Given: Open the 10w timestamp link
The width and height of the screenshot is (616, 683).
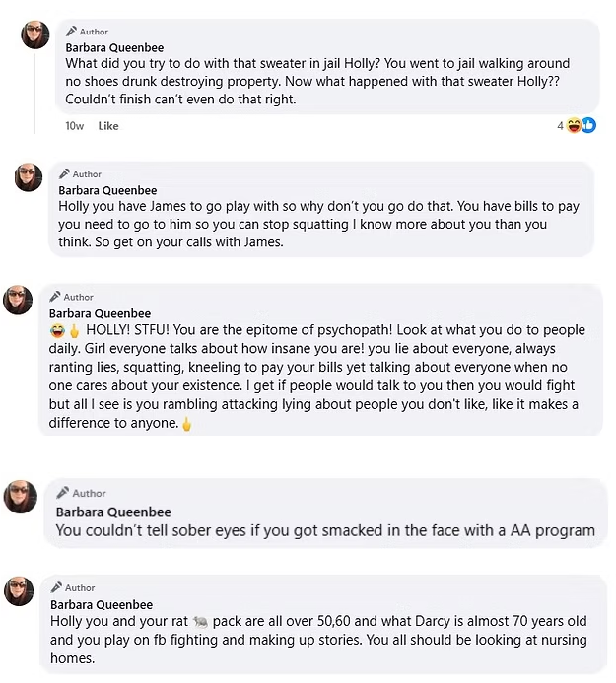Looking at the screenshot, I should coord(75,126).
